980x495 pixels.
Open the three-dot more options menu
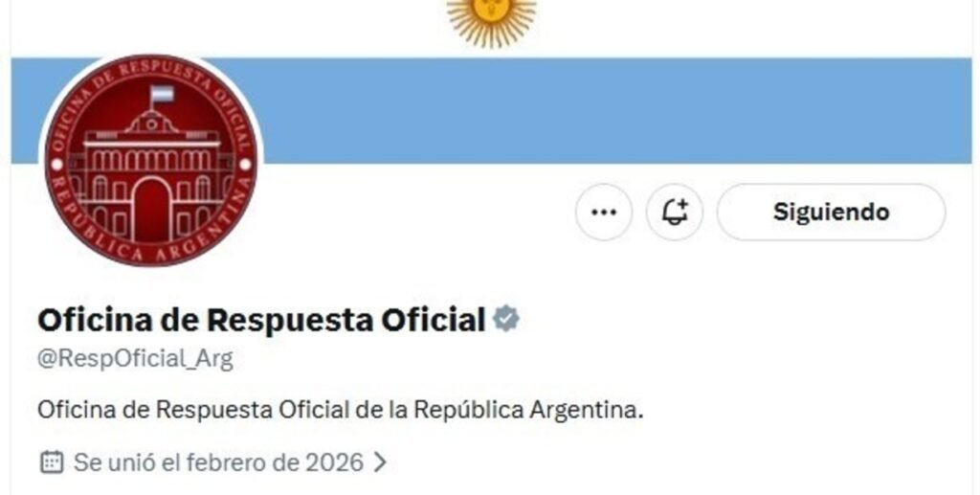click(x=603, y=212)
